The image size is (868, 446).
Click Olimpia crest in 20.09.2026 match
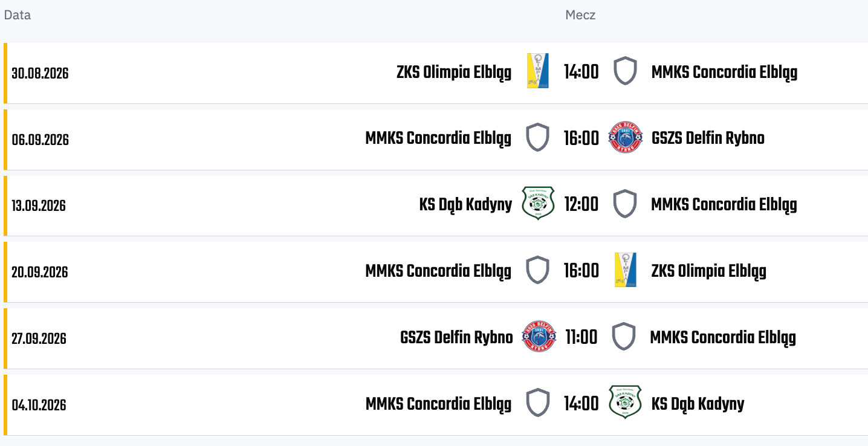point(625,270)
